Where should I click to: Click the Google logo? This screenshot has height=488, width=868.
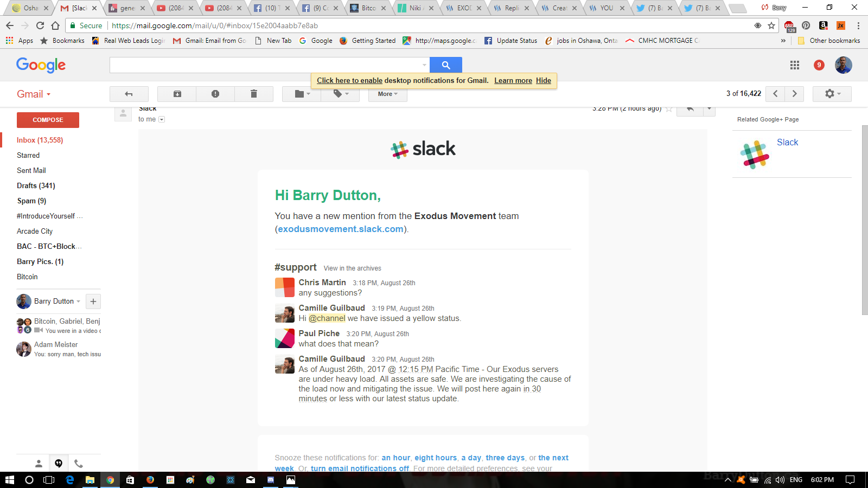pyautogui.click(x=41, y=65)
